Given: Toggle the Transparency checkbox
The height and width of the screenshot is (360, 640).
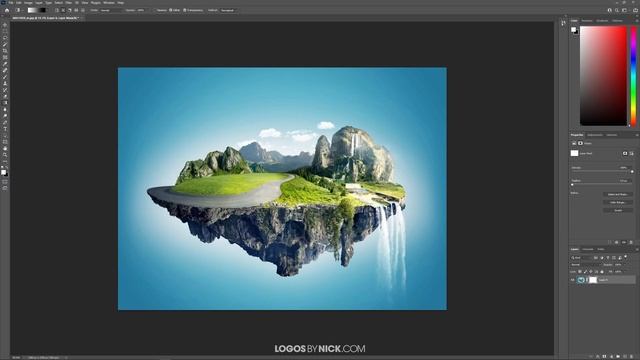Looking at the screenshot, I should [x=184, y=10].
